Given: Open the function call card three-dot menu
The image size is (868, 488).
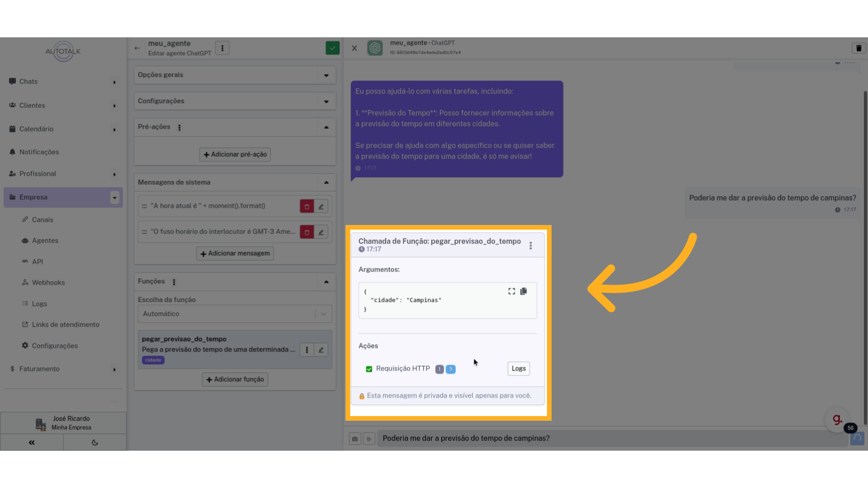Looking at the screenshot, I should [x=531, y=245].
